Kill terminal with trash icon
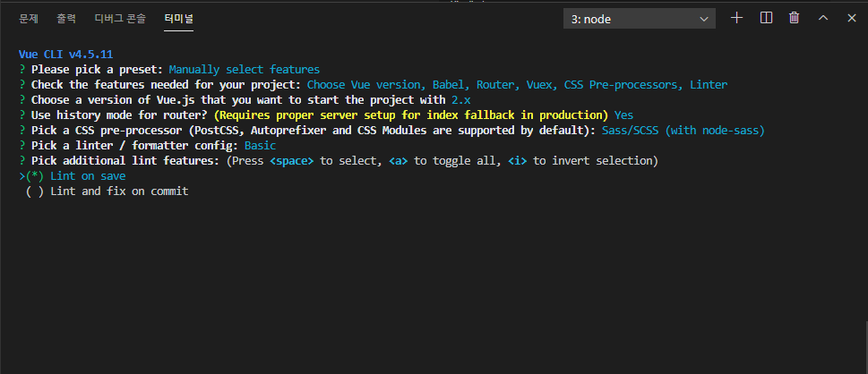The image size is (868, 374). tap(795, 18)
